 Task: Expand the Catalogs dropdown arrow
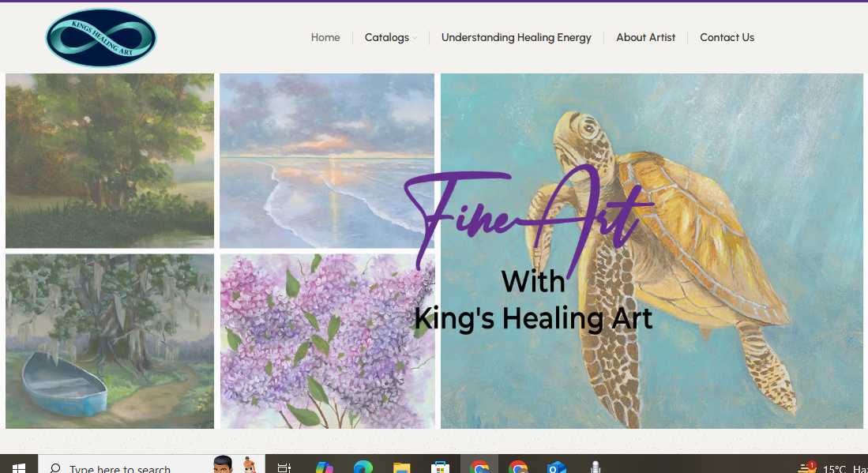click(414, 38)
